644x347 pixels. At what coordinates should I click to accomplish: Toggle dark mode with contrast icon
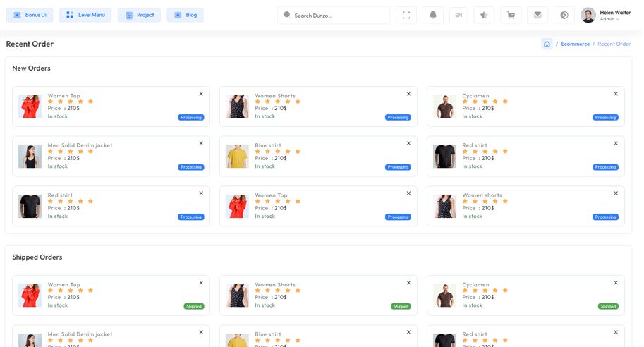pos(564,15)
